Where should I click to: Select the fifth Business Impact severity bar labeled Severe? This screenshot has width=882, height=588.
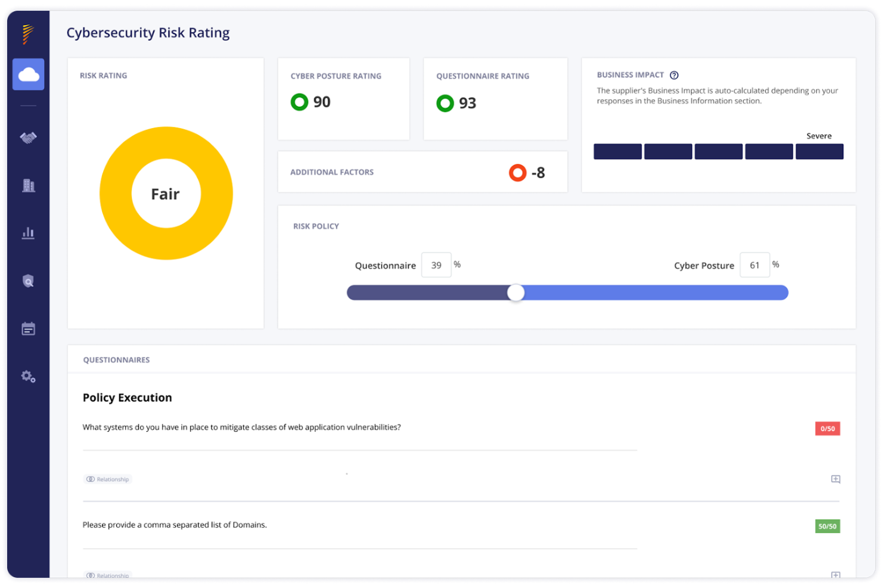pyautogui.click(x=819, y=151)
